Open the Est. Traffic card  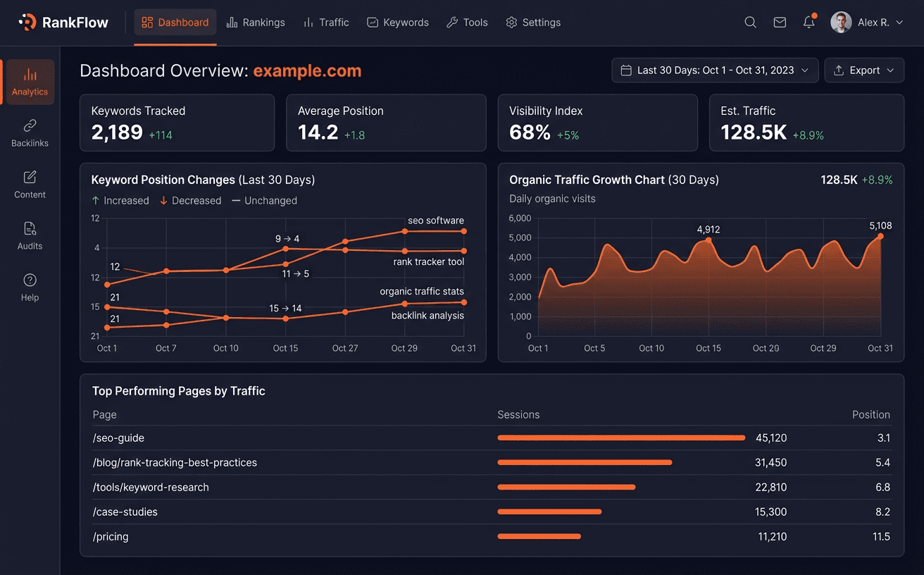[x=806, y=123]
